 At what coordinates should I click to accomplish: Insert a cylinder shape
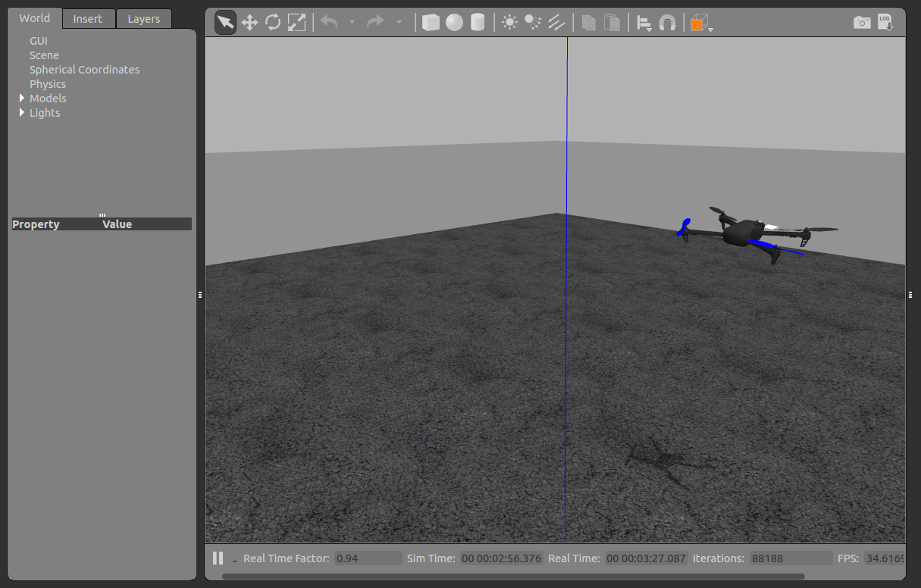[x=478, y=23]
